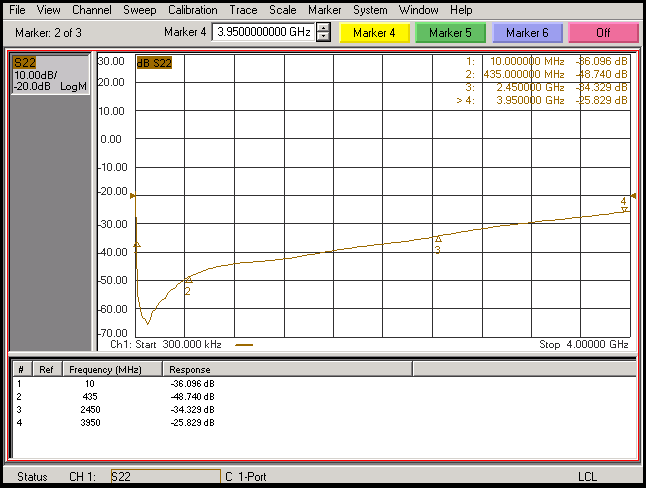Open the System menu
Viewport: 646px width, 488px height.
tap(370, 9)
